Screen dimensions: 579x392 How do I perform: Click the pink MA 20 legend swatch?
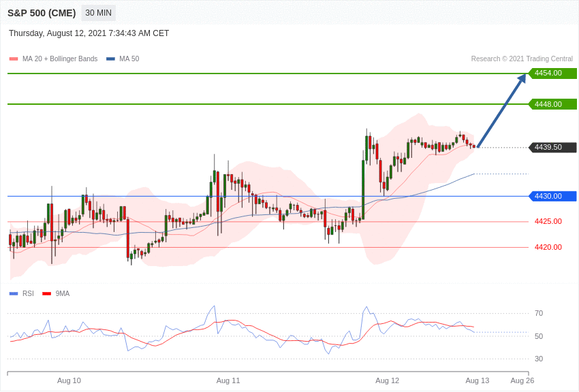[14, 59]
